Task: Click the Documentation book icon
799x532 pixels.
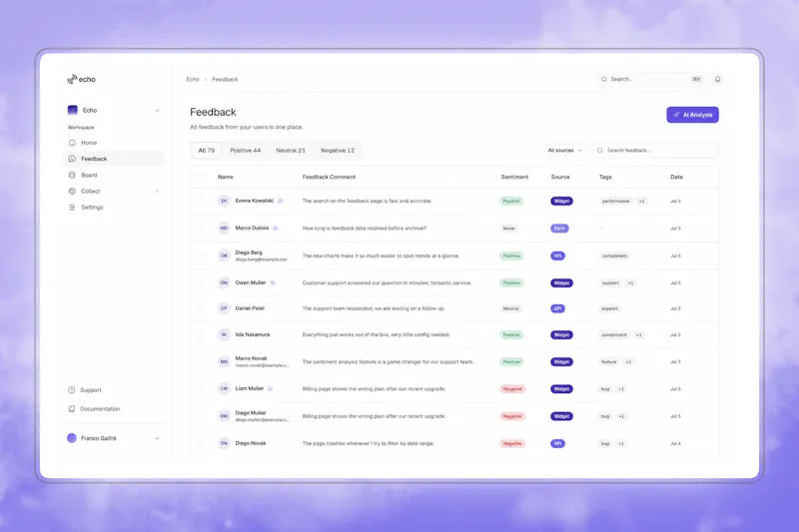Action: click(72, 409)
